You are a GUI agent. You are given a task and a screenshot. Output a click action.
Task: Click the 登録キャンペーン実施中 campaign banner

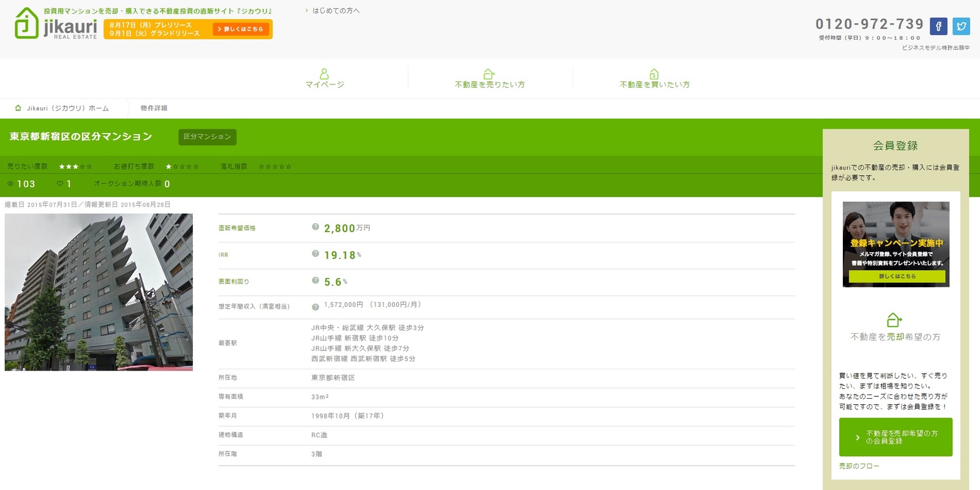point(895,244)
